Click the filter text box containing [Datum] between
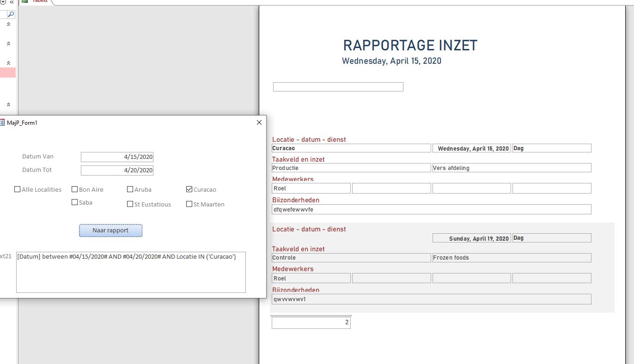Screen dimensions: 634x364 131,272
